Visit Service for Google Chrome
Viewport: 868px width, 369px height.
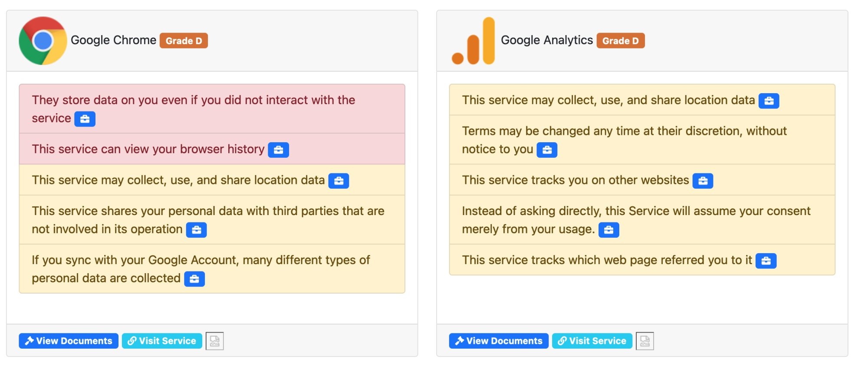pos(162,341)
